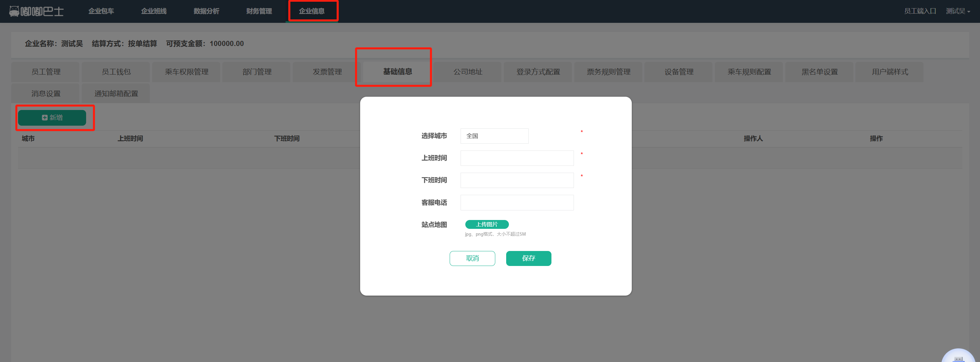980x362 pixels.
Task: Click the floating assistant icon at bottom right
Action: click(x=958, y=357)
